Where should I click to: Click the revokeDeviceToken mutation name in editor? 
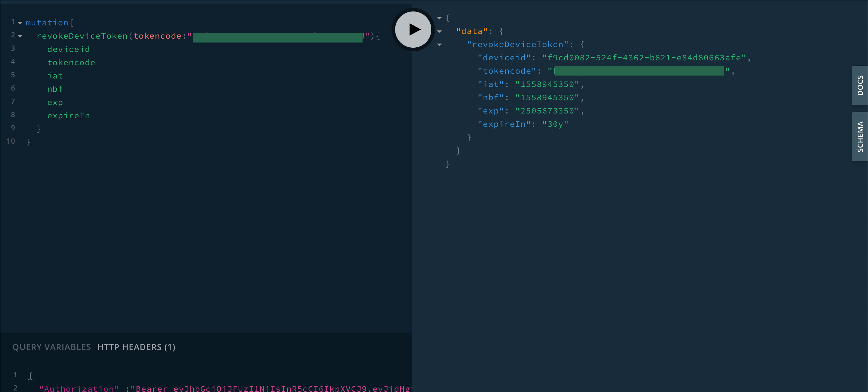(82, 36)
